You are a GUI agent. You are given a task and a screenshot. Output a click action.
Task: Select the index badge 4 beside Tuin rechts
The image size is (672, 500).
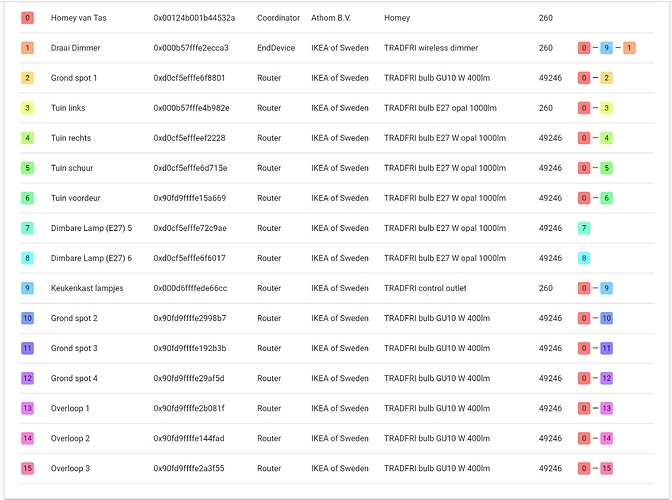coord(27,138)
